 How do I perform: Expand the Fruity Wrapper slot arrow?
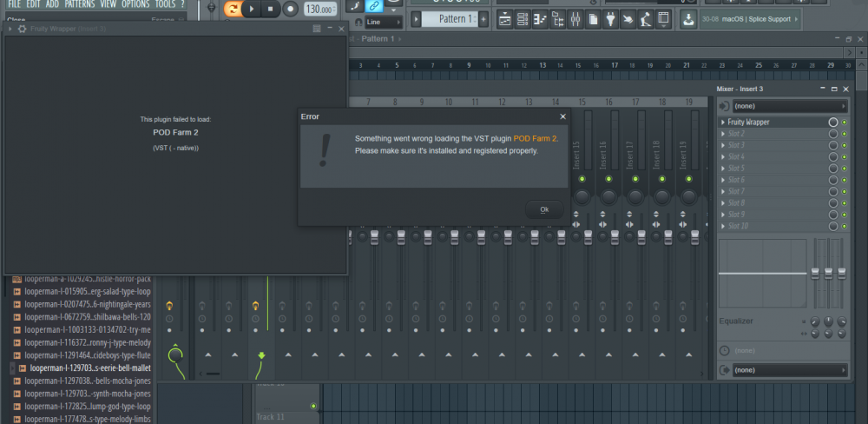point(722,122)
